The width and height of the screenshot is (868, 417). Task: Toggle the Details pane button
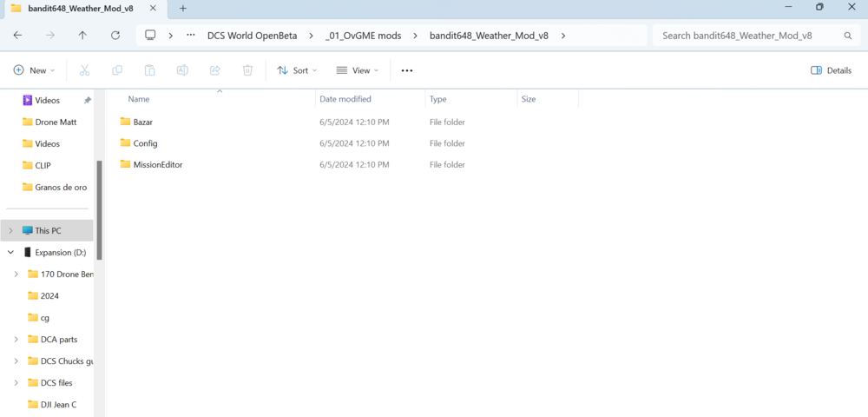(x=831, y=70)
